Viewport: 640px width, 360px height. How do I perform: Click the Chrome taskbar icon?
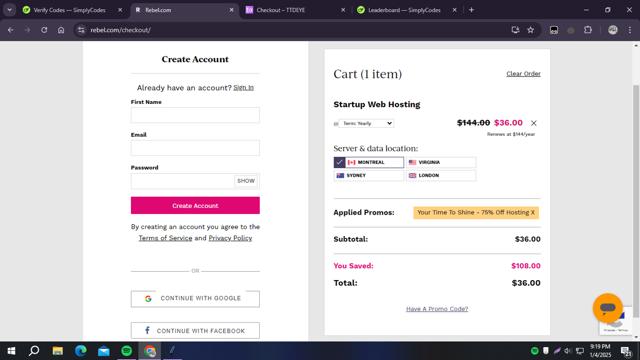tap(150, 351)
